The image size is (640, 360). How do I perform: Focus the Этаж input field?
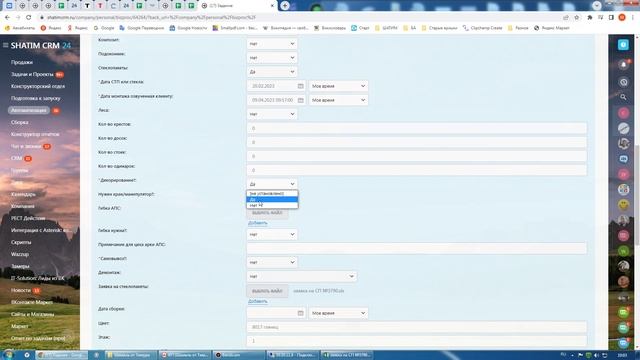[417, 341]
